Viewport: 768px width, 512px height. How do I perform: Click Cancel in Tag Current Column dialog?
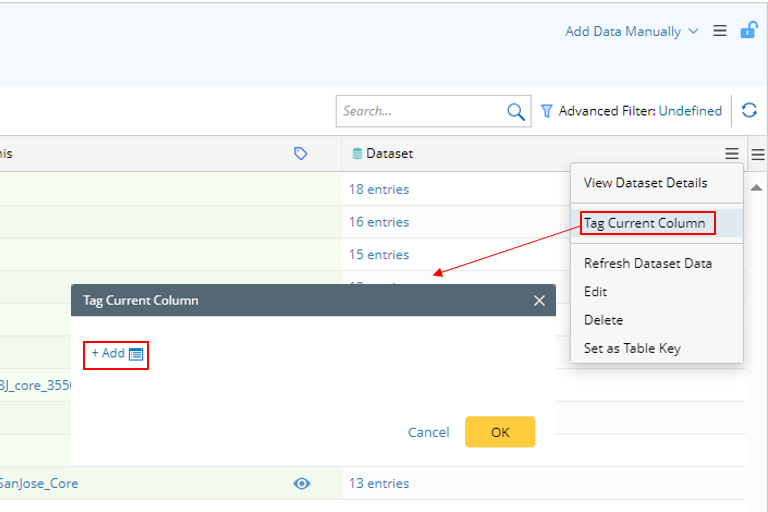pos(429,432)
